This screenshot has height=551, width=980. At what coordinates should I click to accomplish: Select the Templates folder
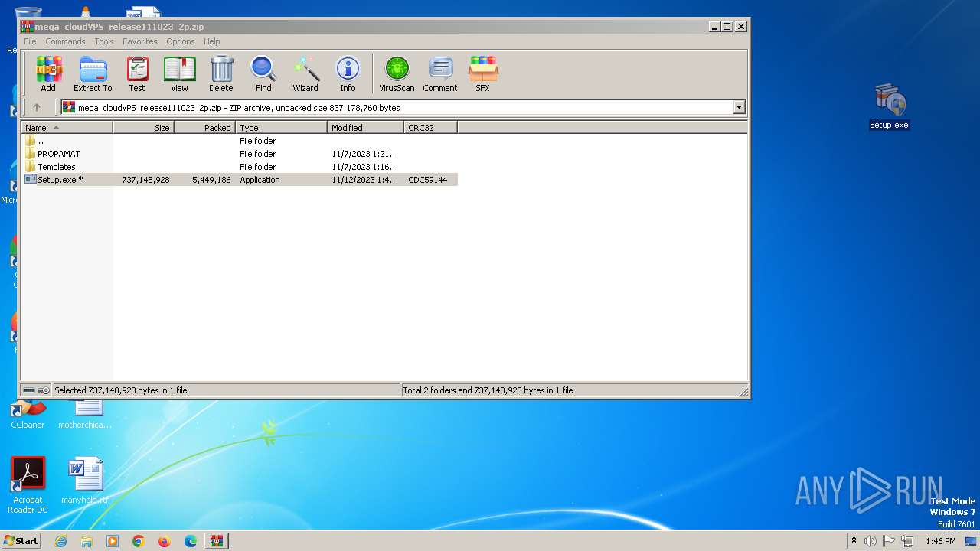click(x=240, y=167)
